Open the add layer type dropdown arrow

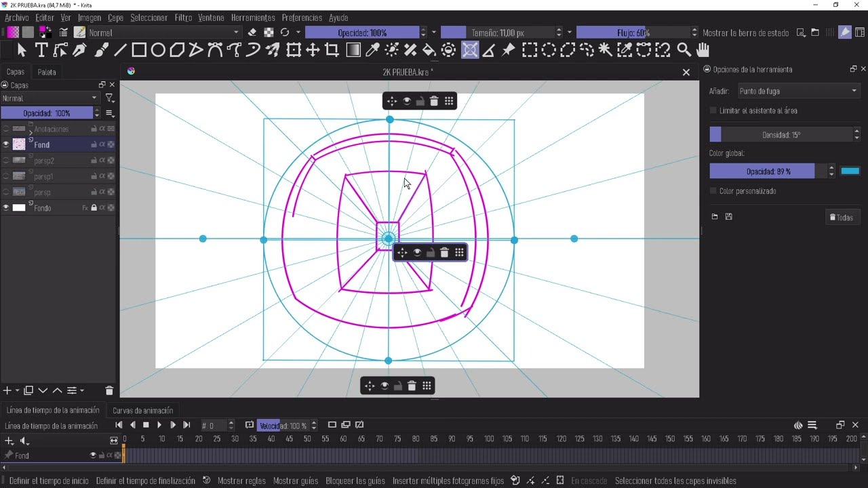tap(17, 390)
